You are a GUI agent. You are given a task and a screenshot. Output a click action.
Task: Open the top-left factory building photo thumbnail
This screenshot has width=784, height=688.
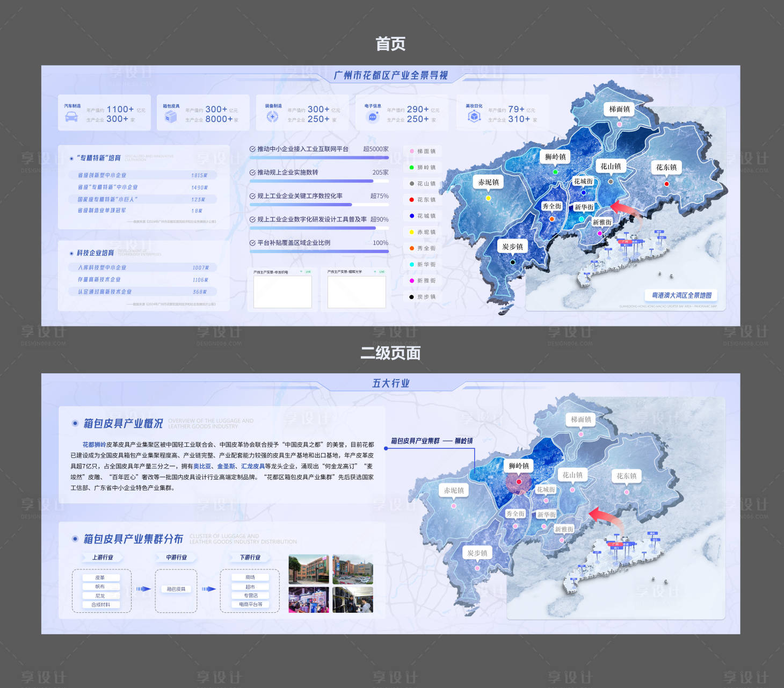click(309, 569)
